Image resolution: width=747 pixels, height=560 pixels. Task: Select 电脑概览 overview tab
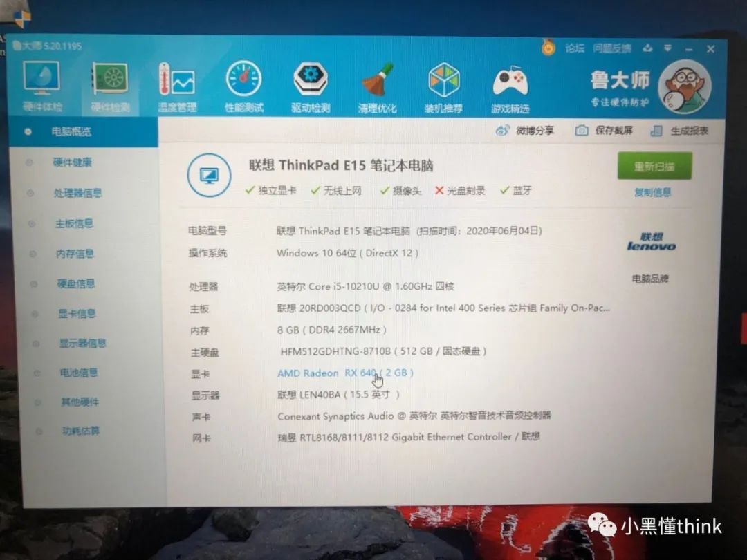point(84,131)
